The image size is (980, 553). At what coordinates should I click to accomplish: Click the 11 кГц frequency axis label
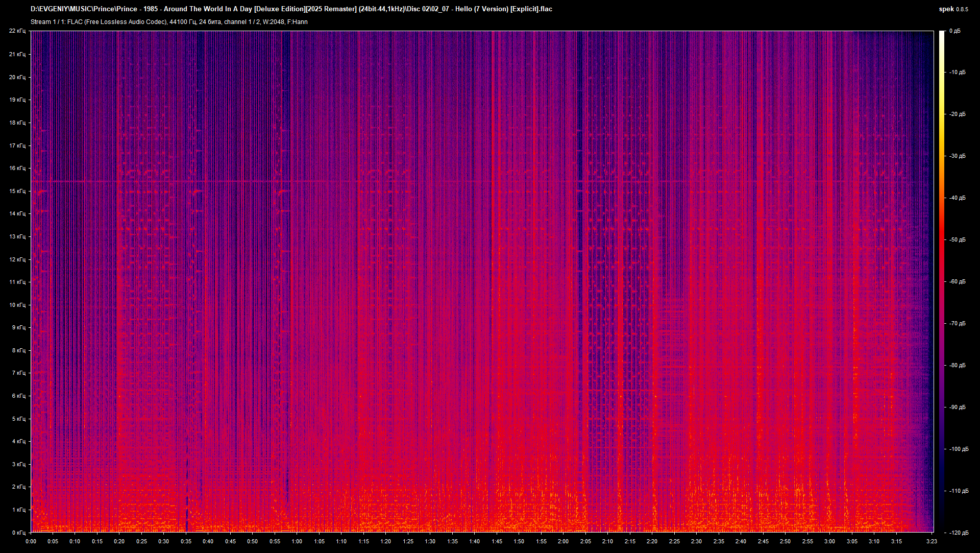coord(18,281)
